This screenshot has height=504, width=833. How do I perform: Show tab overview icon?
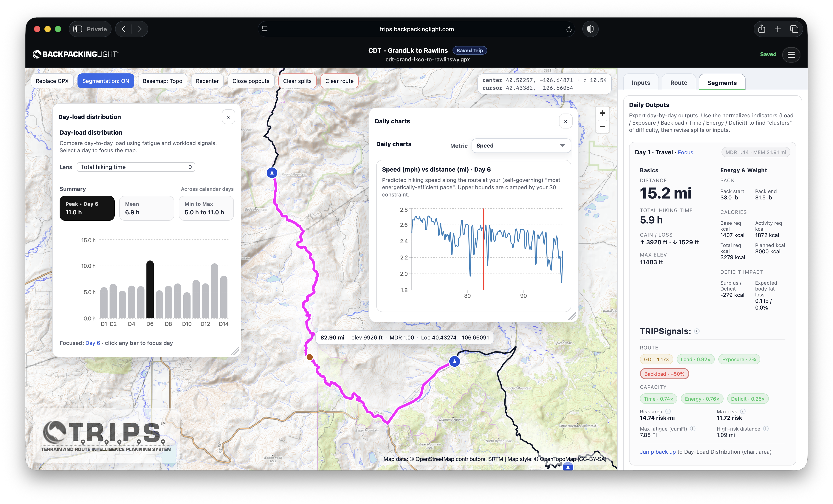[x=794, y=29]
